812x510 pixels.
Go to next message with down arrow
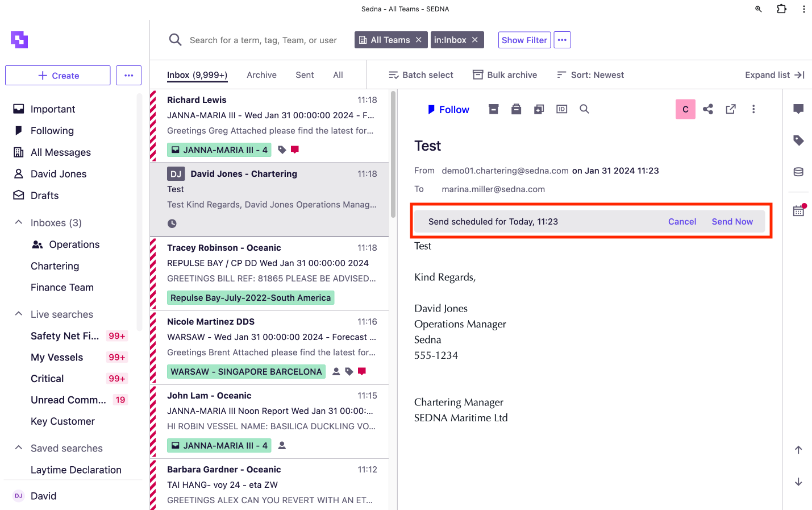click(798, 482)
